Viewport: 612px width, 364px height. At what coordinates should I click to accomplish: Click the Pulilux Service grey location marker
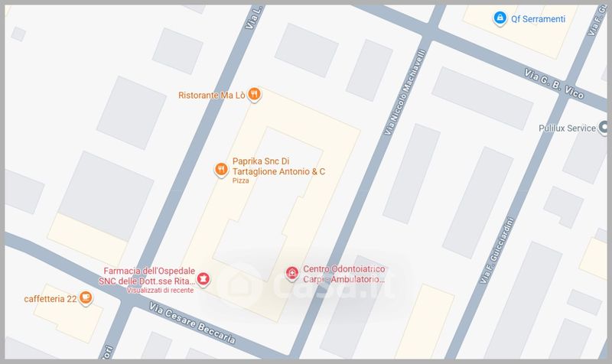604,128
